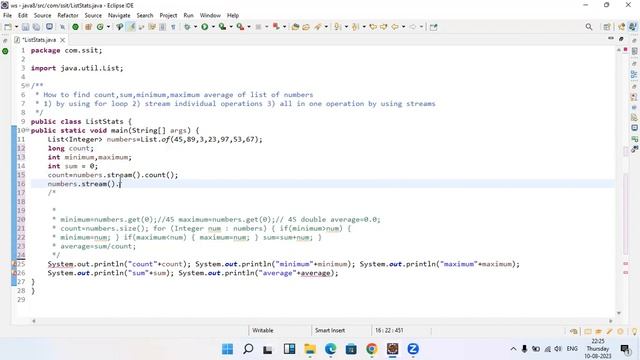
Task: Click the Open Task folder icon
Action: tap(306, 27)
